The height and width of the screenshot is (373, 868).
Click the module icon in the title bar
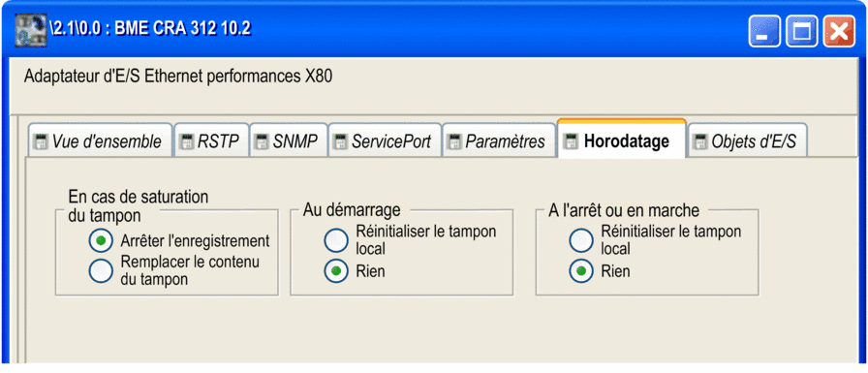(32, 30)
